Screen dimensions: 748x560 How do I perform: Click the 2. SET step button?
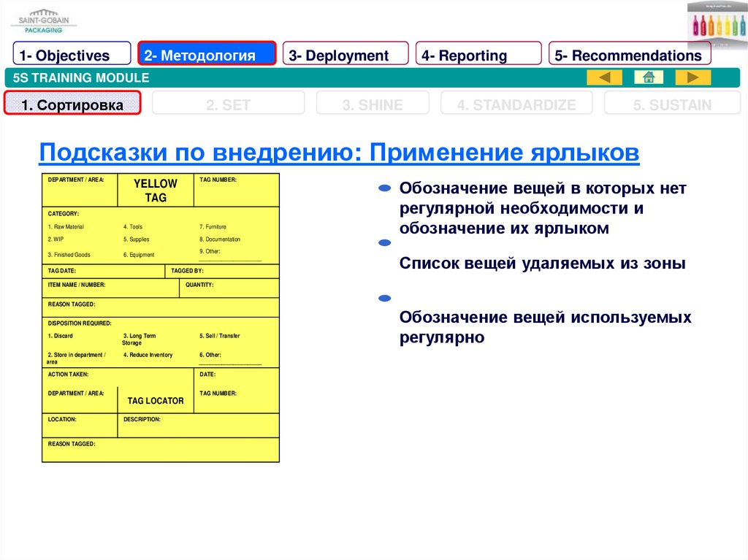click(228, 104)
